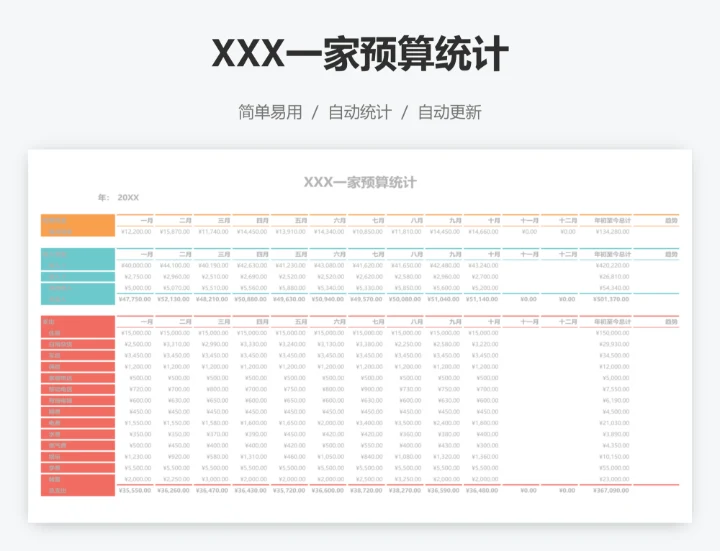Select the bold expense total ¥35,550.00
This screenshot has height=551, width=720.
point(135,490)
